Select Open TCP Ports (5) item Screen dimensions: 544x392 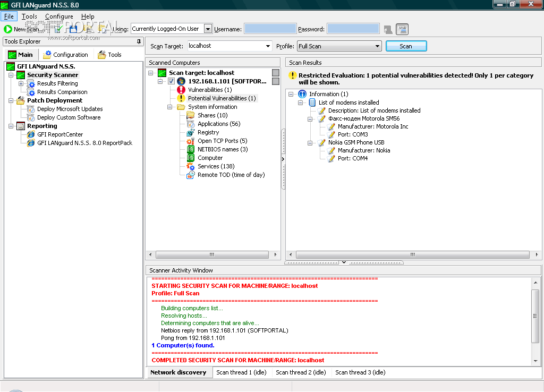pos(223,141)
